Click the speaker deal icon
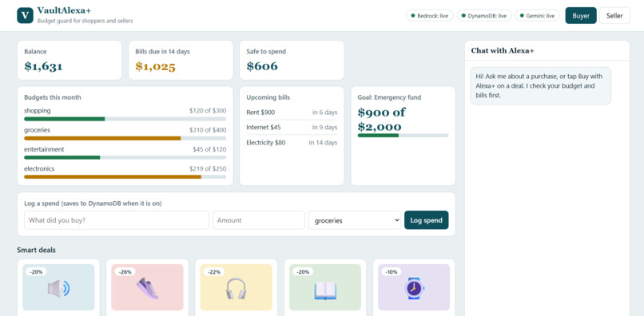This screenshot has width=644, height=316. [x=58, y=289]
